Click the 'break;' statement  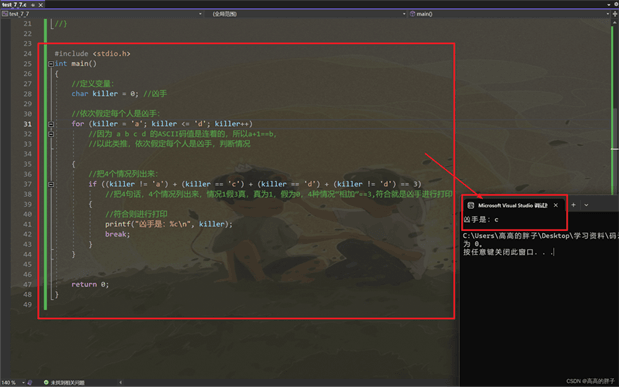[117, 234]
